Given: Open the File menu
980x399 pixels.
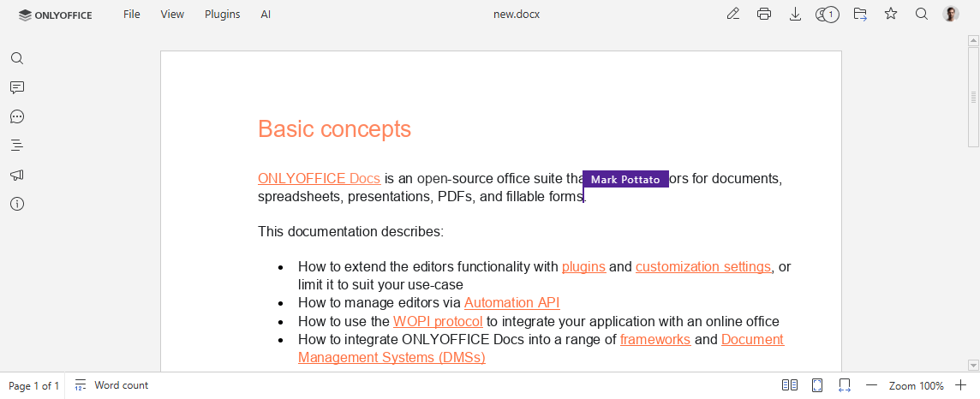Looking at the screenshot, I should pyautogui.click(x=131, y=15).
